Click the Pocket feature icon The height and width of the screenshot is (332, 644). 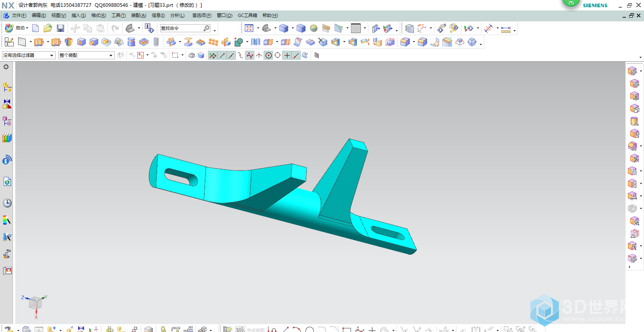[x=144, y=42]
